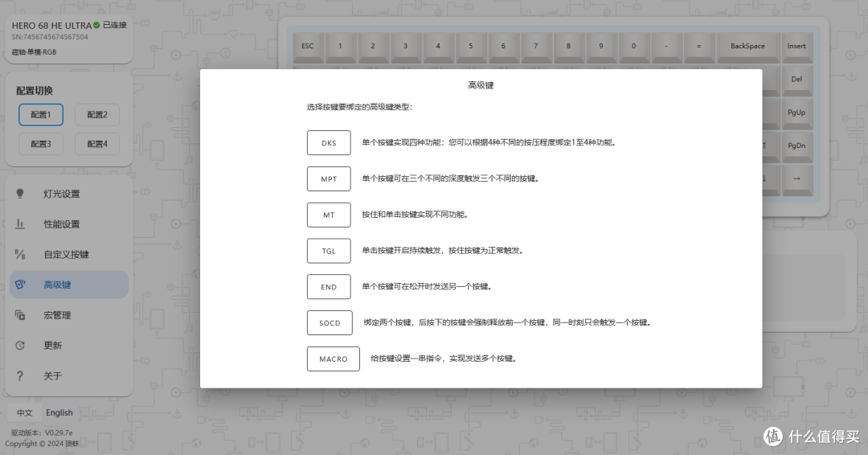Switch to profile 配置1

pyautogui.click(x=41, y=115)
